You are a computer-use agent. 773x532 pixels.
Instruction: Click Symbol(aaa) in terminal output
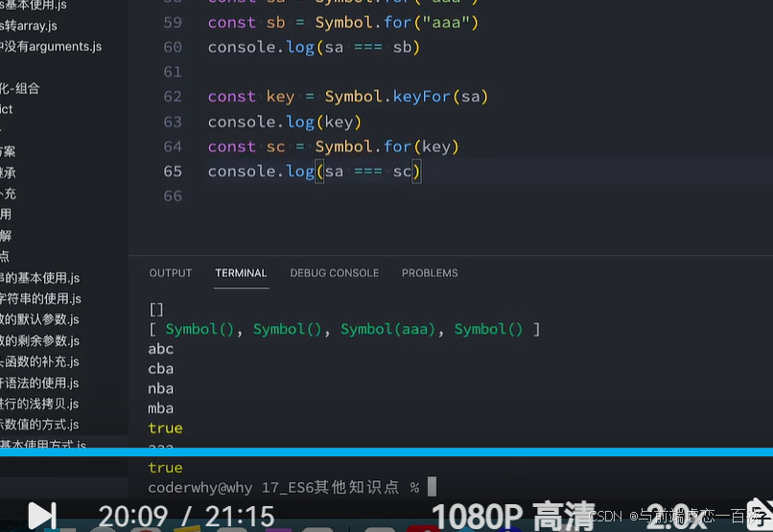388,329
